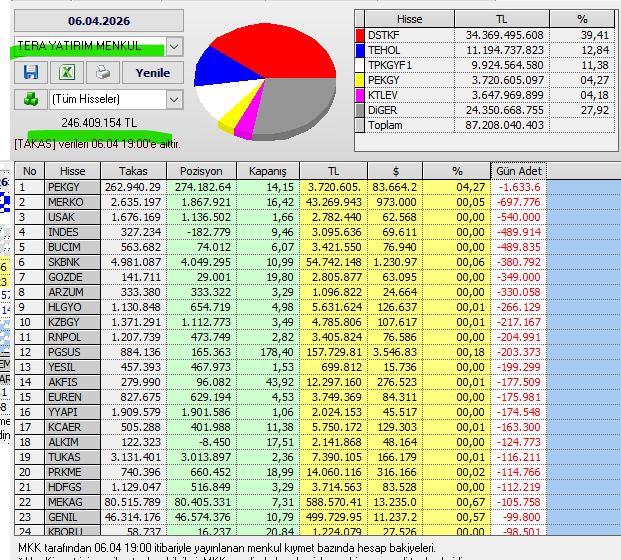Click MEKAG Takas value 80.515.789

[x=133, y=503]
